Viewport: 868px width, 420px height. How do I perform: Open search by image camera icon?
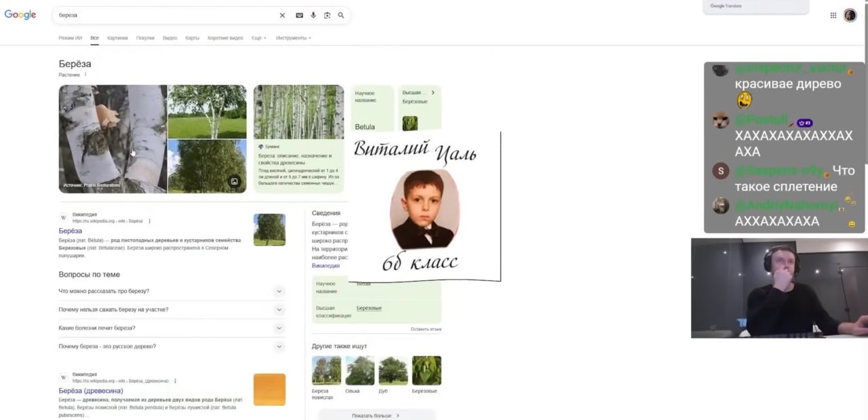coord(327,15)
